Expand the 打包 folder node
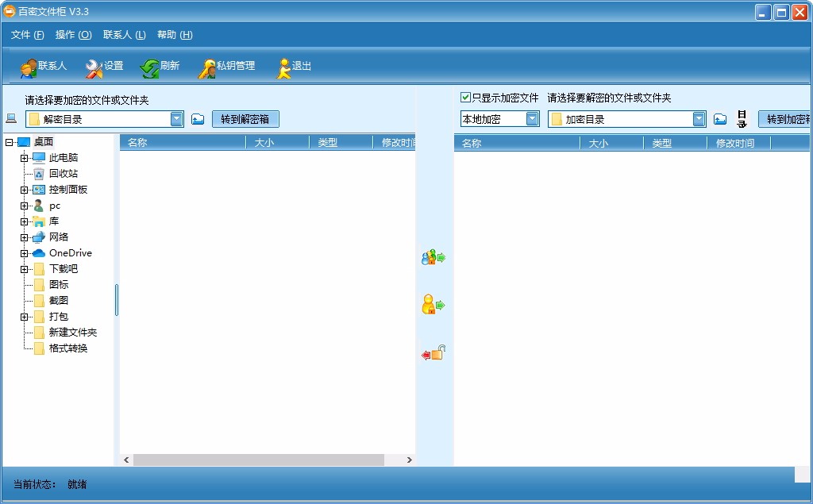 click(x=24, y=317)
